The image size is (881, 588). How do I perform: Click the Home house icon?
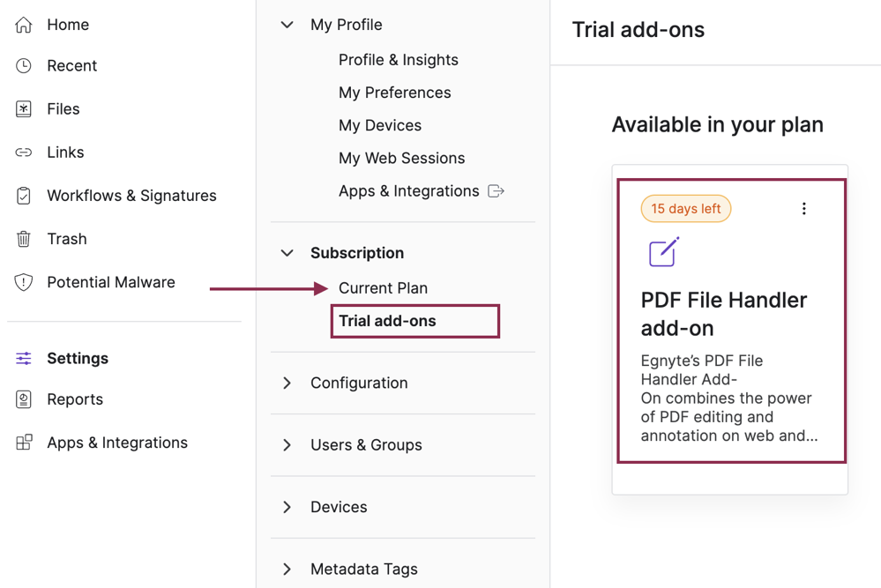[24, 25]
